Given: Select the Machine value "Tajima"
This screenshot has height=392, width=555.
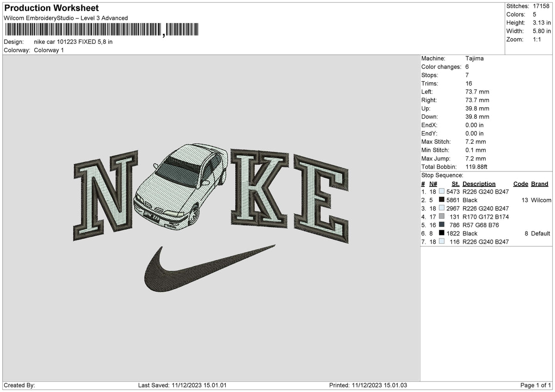Looking at the screenshot, I should [475, 59].
